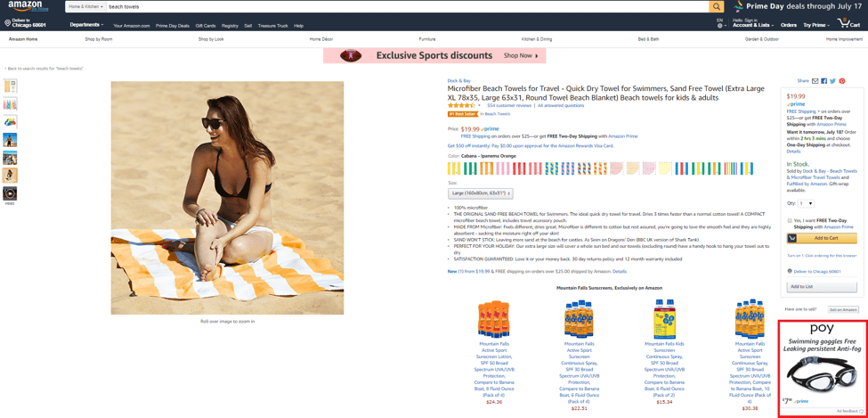Screen dimensions: 868x418
Task: Open the 554 customer reviews link
Action: click(509, 105)
